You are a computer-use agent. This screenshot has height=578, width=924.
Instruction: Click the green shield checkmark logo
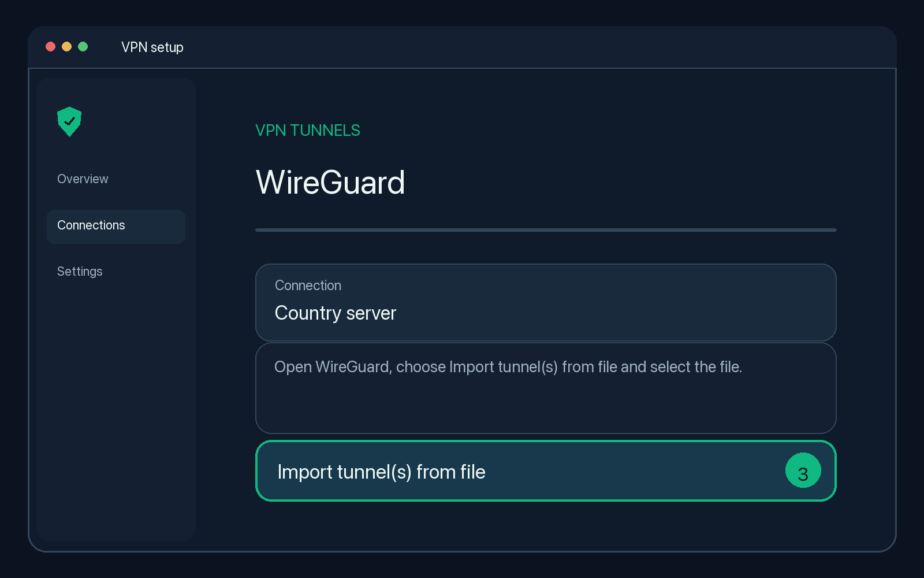point(69,121)
